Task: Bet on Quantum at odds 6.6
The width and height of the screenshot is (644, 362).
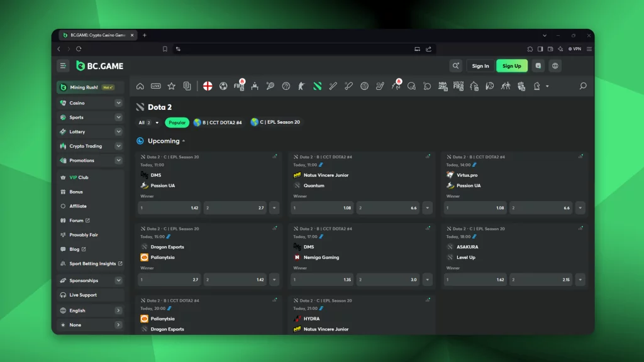Action: [x=388, y=207]
